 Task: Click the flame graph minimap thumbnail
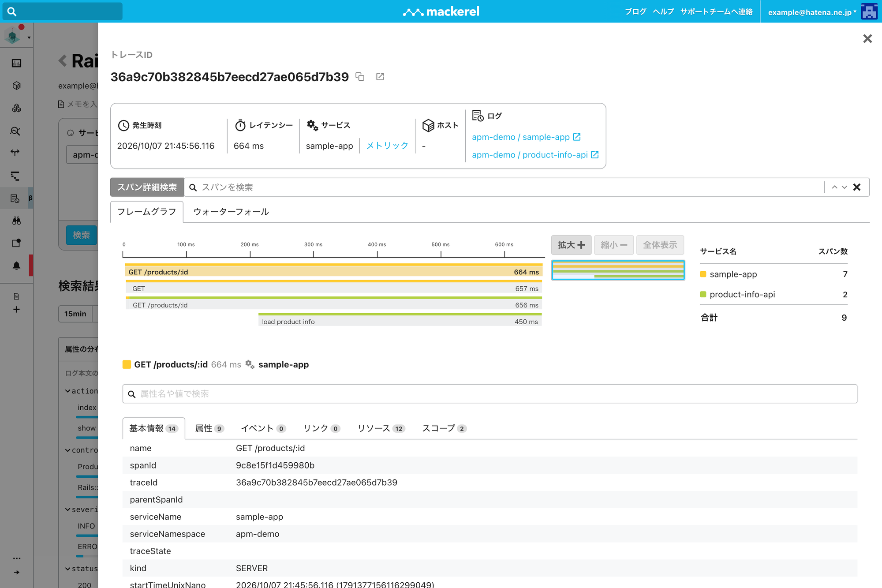[618, 270]
